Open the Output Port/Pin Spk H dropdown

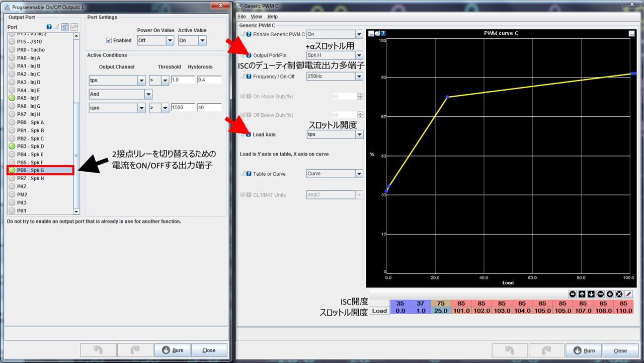click(x=335, y=55)
